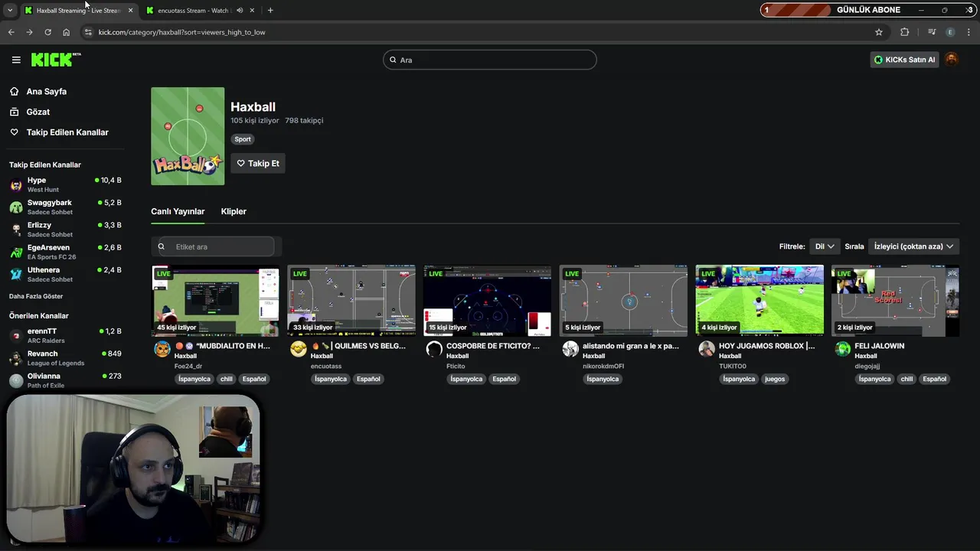980x551 pixels.
Task: Open browser three-dot menu
Action: coord(969,32)
